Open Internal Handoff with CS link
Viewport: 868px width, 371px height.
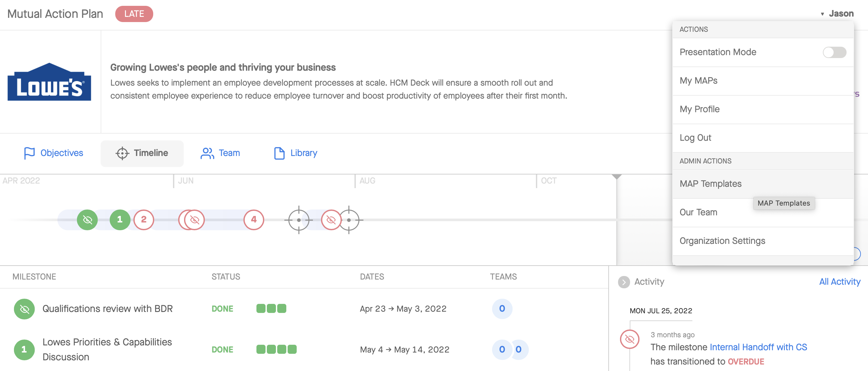point(758,347)
